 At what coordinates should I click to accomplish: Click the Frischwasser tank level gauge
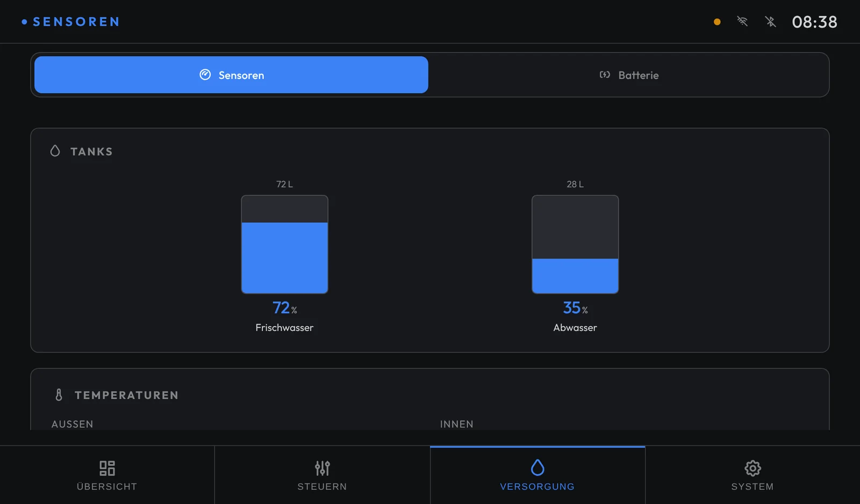click(x=284, y=244)
